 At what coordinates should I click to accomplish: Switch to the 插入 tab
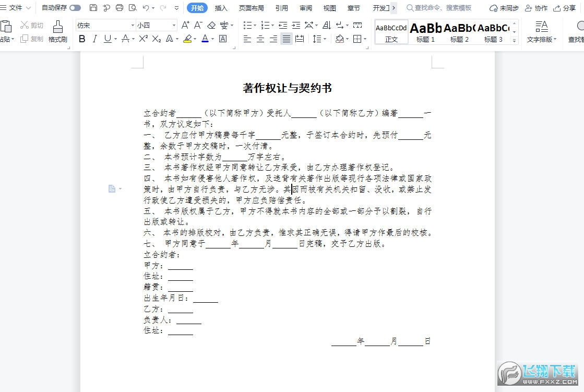pos(221,8)
